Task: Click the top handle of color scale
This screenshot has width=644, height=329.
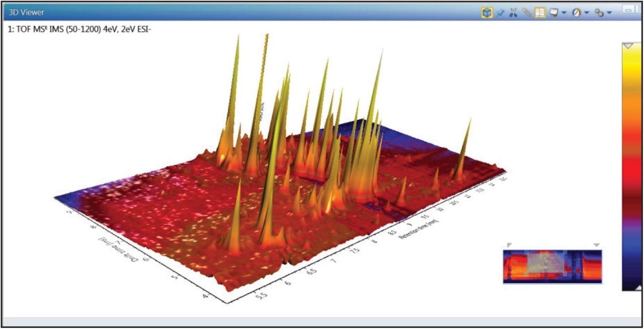Action: 627,46
